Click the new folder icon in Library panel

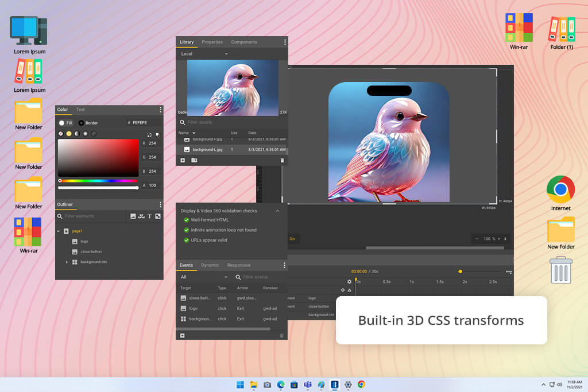pos(194,160)
